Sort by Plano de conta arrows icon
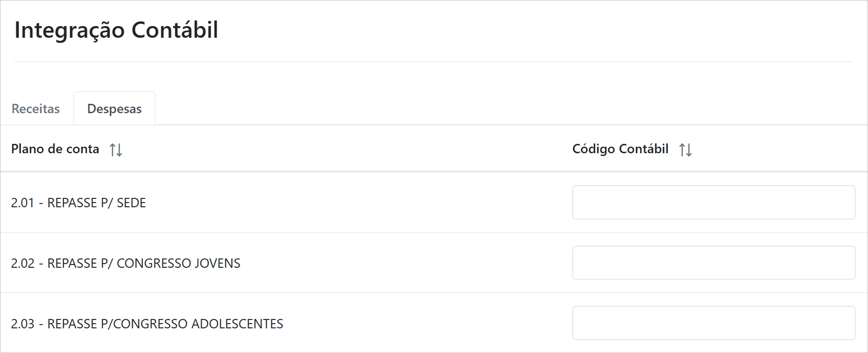868x353 pixels. pyautogui.click(x=116, y=149)
